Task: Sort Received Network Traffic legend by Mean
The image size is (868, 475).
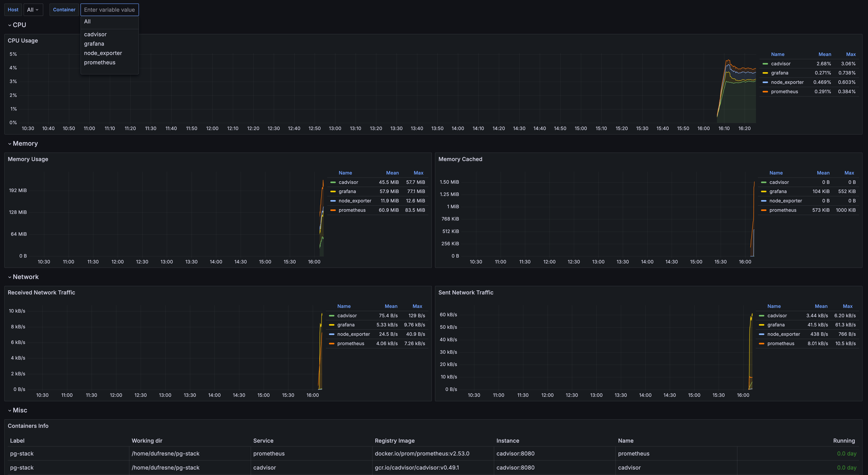Action: point(391,307)
